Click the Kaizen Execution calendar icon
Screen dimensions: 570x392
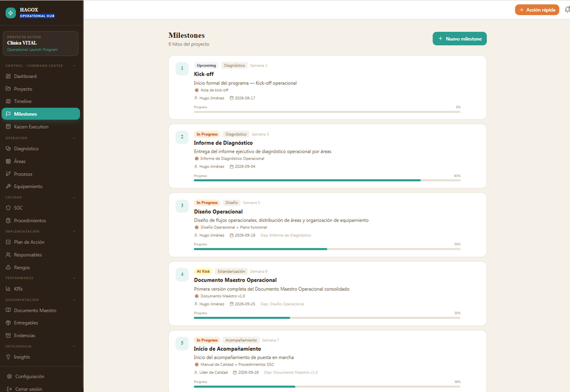pyautogui.click(x=8, y=126)
